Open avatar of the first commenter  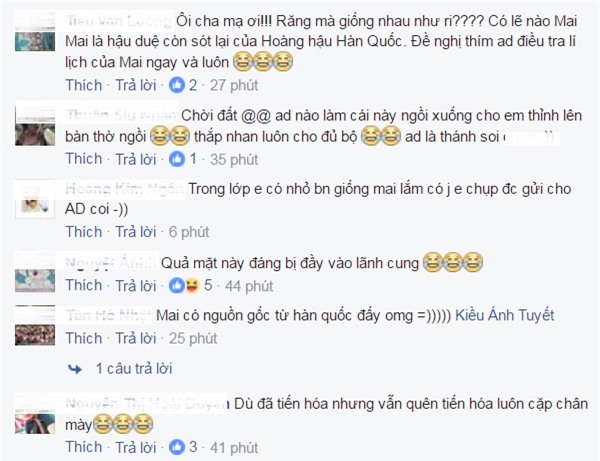pos(35,33)
